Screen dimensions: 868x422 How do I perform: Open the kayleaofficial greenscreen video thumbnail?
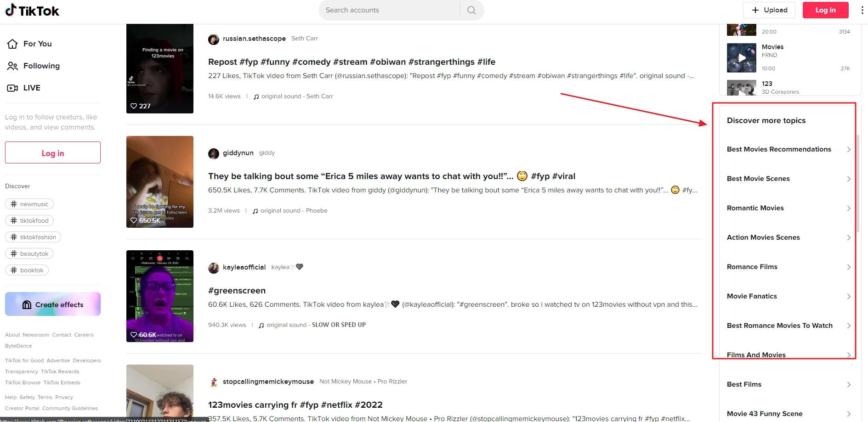(160, 296)
